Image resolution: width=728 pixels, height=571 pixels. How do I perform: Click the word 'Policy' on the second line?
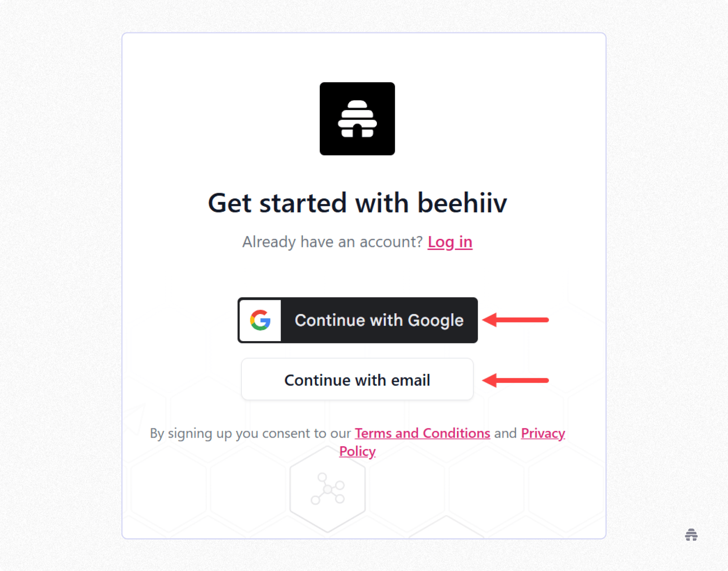[358, 451]
